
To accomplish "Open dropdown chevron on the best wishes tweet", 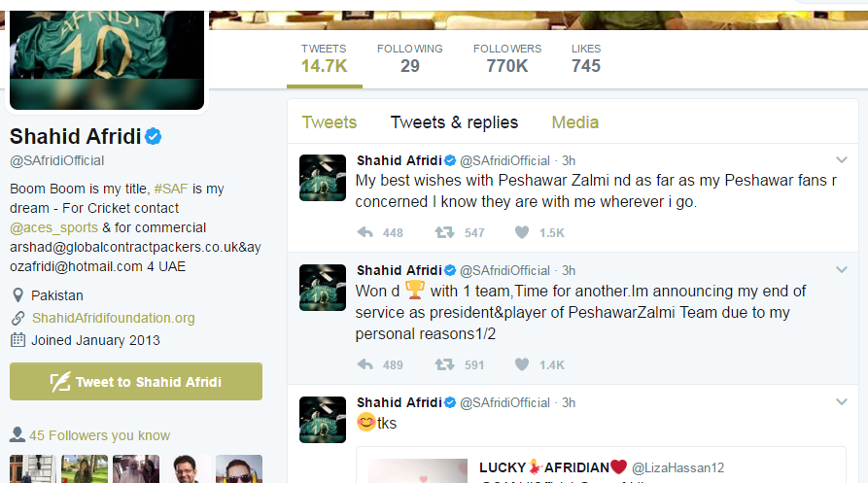I will point(842,160).
